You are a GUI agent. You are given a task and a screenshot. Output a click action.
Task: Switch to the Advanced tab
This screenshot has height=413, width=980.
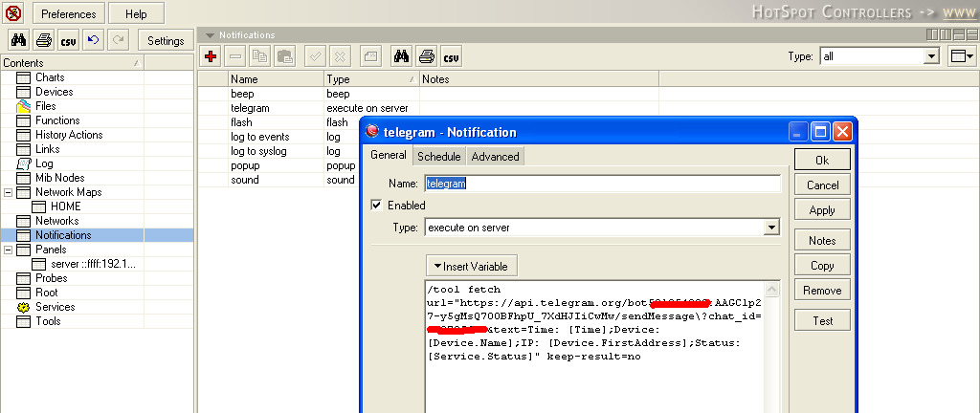495,157
